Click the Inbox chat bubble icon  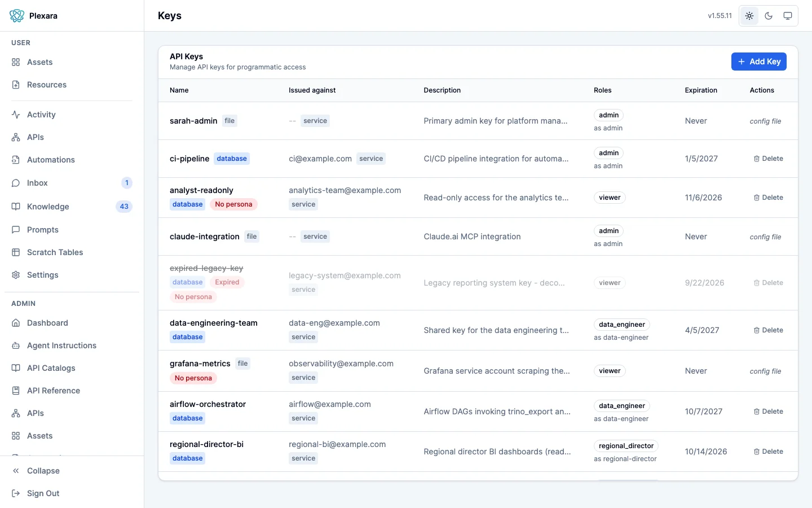pos(16,183)
